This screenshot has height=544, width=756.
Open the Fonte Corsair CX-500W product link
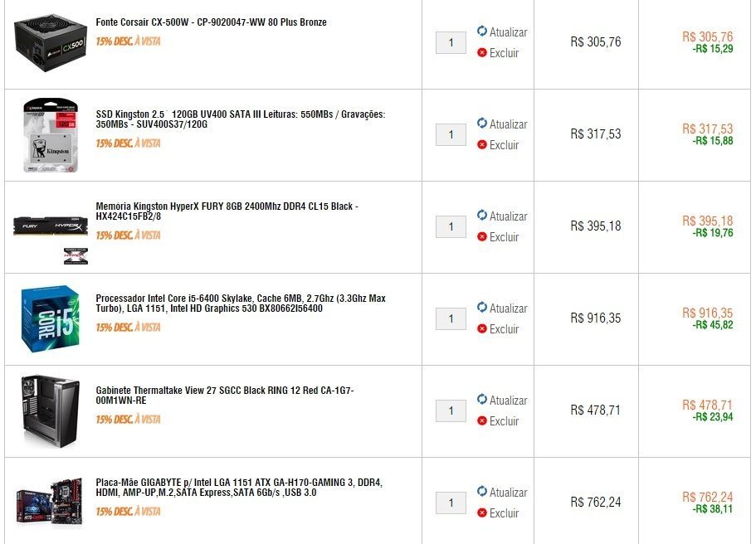point(211,22)
